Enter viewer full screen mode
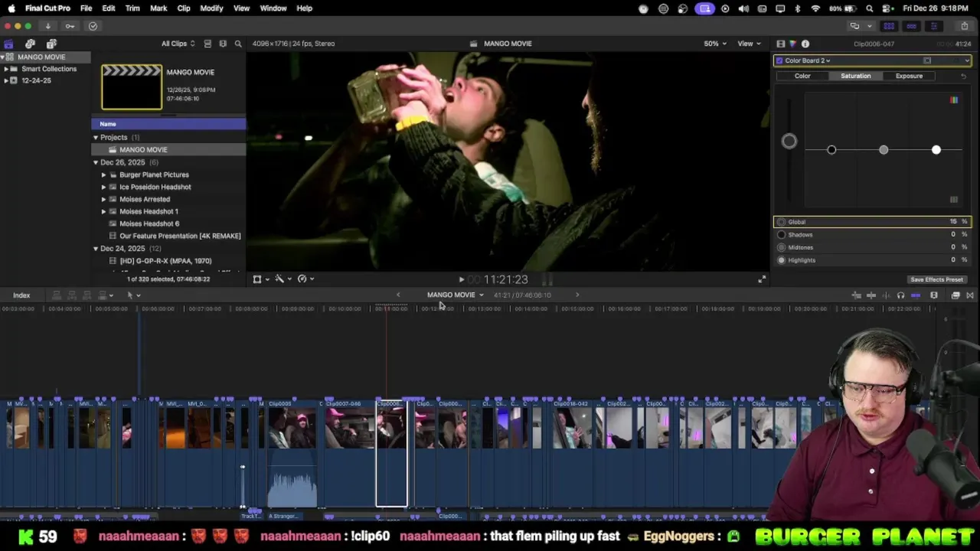Screen dimensions: 980x551 (x=762, y=279)
